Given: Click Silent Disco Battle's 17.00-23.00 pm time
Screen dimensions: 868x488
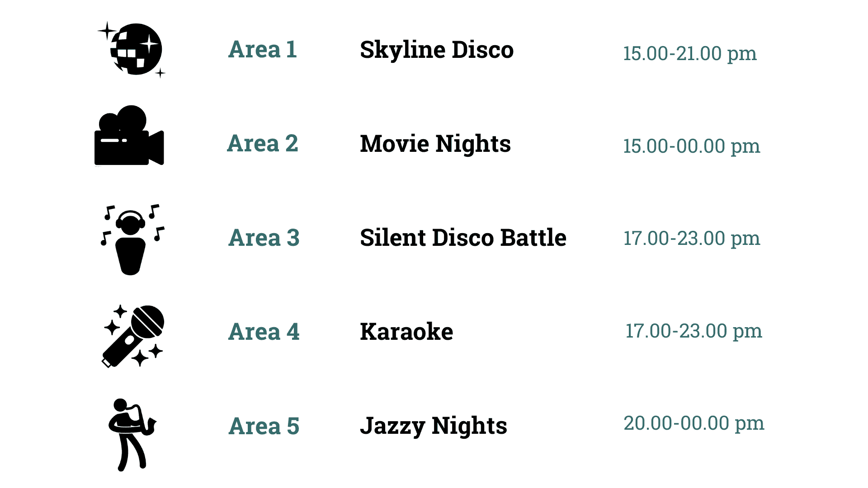Looking at the screenshot, I should [692, 239].
